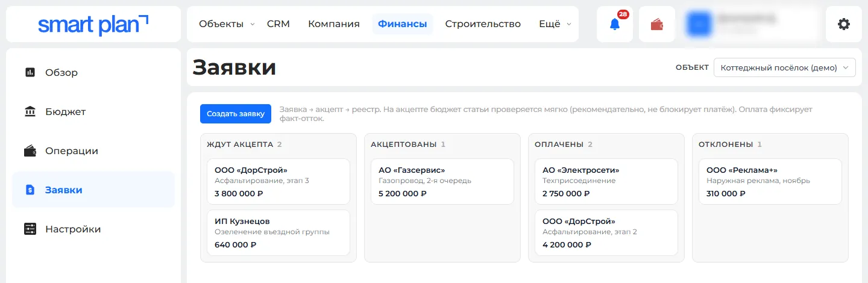Click text Техприсоединение
Image resolution: width=868 pixels, height=283 pixels.
579,181
